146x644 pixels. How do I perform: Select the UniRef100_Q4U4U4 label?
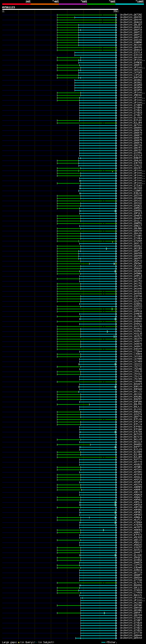(131, 271)
